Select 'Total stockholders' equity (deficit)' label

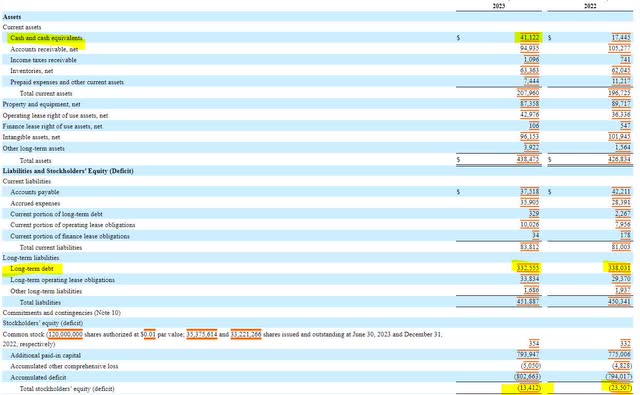(x=67, y=388)
